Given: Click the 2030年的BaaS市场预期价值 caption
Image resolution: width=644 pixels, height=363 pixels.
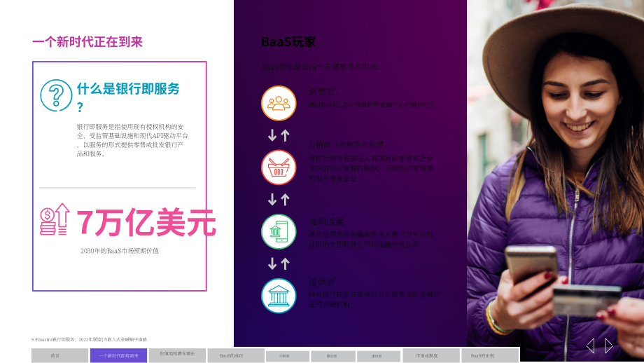Looking at the screenshot, I should pyautogui.click(x=120, y=251).
